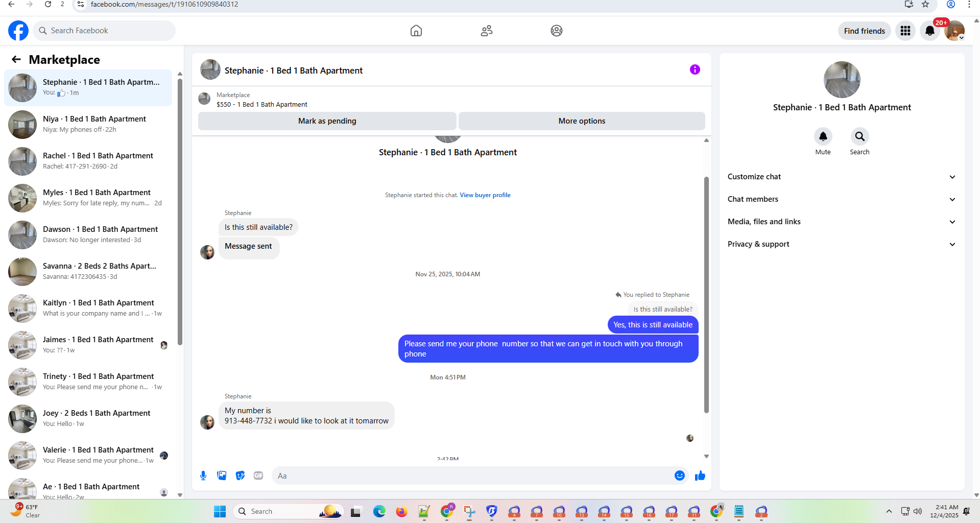Click Find friends button
The image size is (980, 523).
pos(864,31)
